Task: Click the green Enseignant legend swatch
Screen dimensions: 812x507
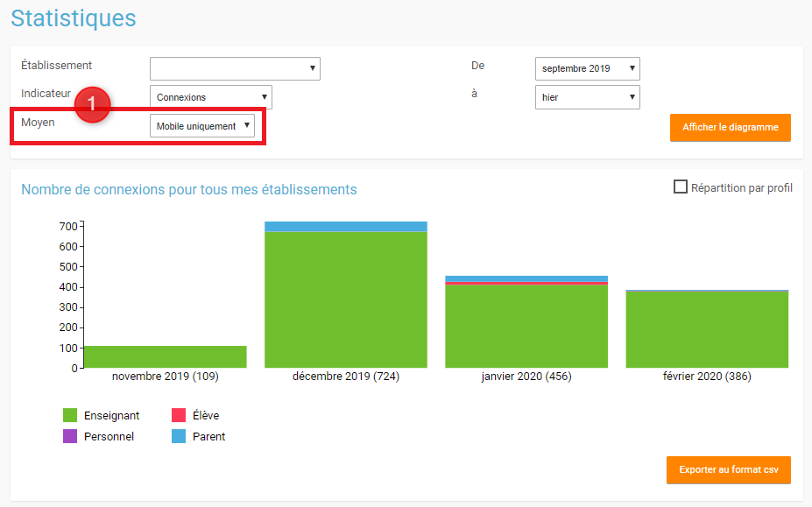Action: pyautogui.click(x=69, y=415)
